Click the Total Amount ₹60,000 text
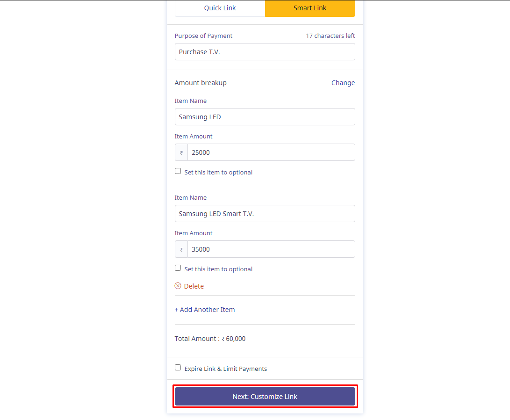 (x=210, y=339)
